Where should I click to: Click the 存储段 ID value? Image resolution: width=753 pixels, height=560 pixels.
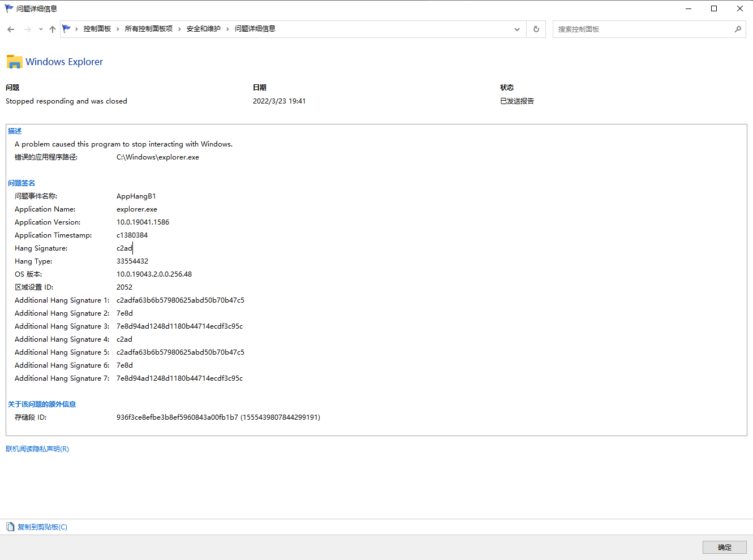(218, 417)
